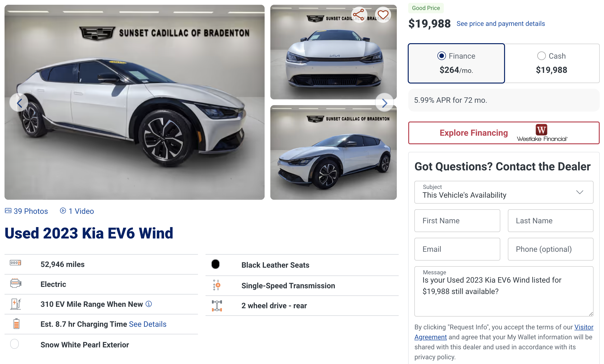
Task: Click See price and payment details
Action: click(x=501, y=24)
